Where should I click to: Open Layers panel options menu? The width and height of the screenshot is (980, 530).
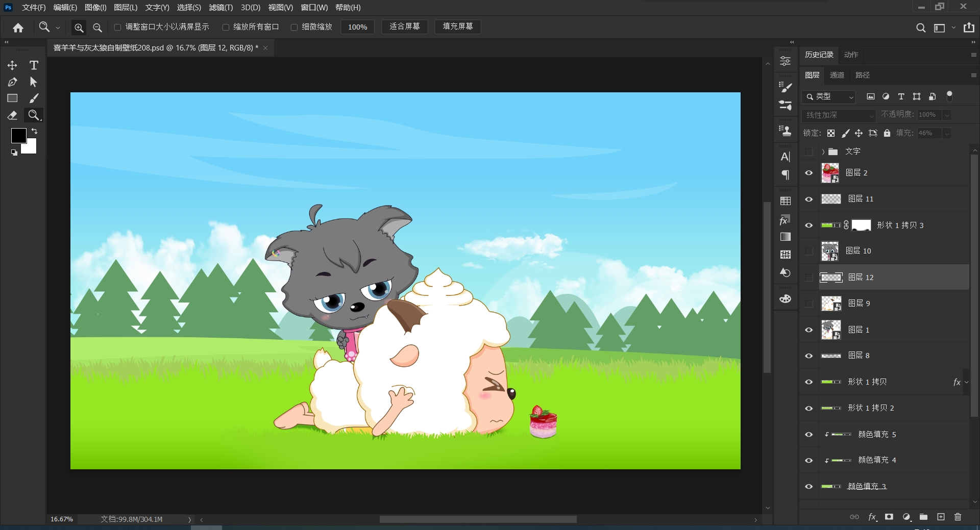pyautogui.click(x=973, y=75)
